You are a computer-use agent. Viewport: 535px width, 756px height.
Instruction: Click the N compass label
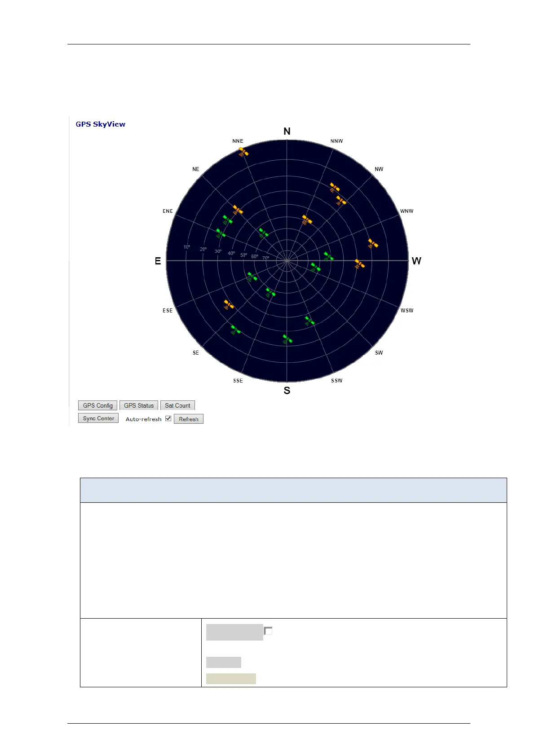tap(287, 131)
